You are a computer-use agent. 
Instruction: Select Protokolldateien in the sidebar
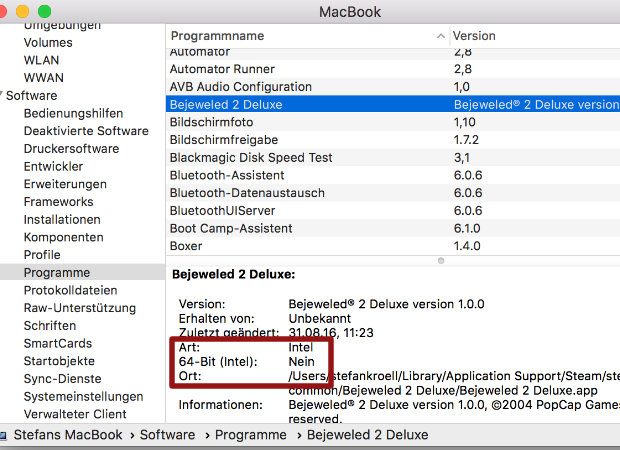coord(70,290)
